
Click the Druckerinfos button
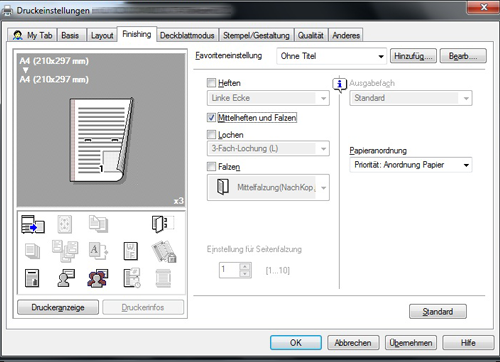point(143,307)
